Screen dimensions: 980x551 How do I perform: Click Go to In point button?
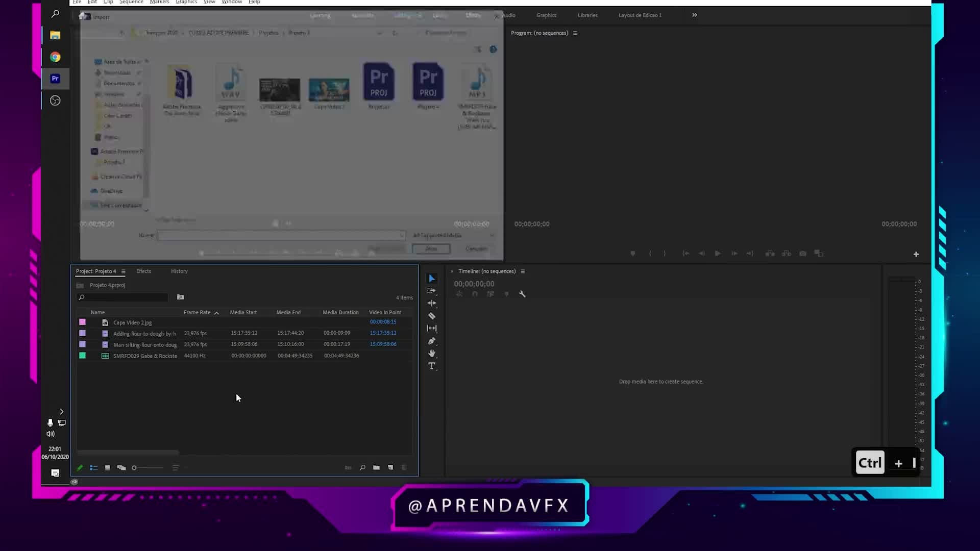point(686,254)
